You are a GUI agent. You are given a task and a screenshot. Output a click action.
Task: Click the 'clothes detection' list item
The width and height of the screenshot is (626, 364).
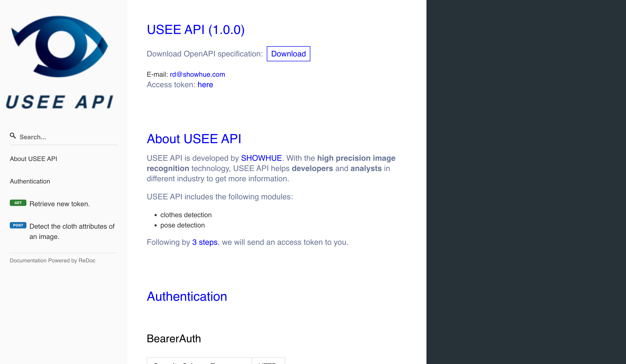[186, 215]
